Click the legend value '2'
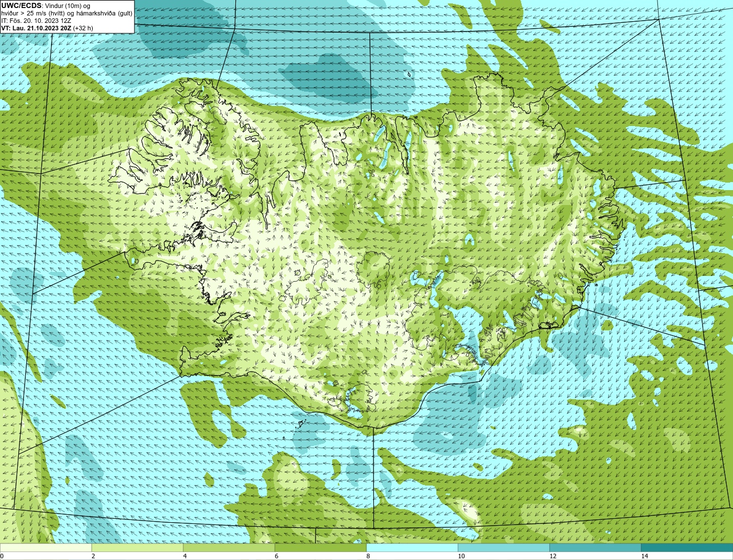This screenshot has width=733, height=560. [93, 556]
